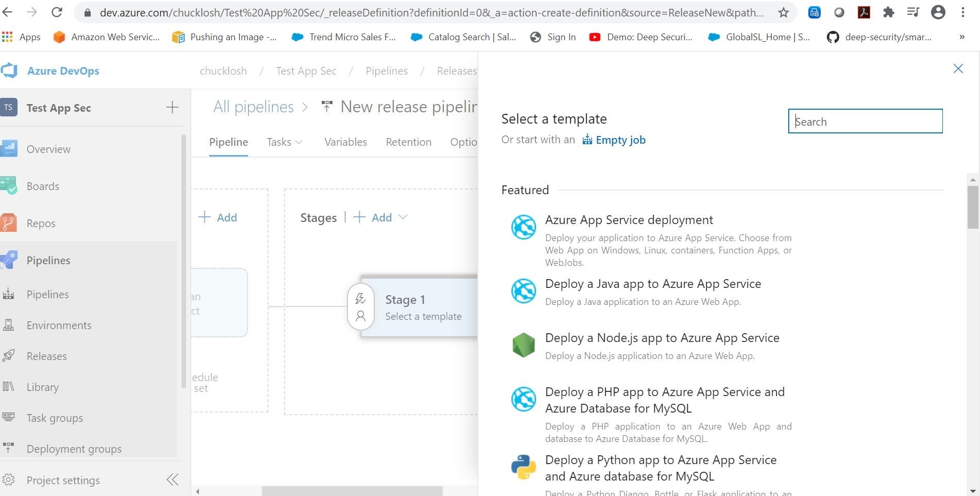Open the Releases rocket icon

pos(8,356)
